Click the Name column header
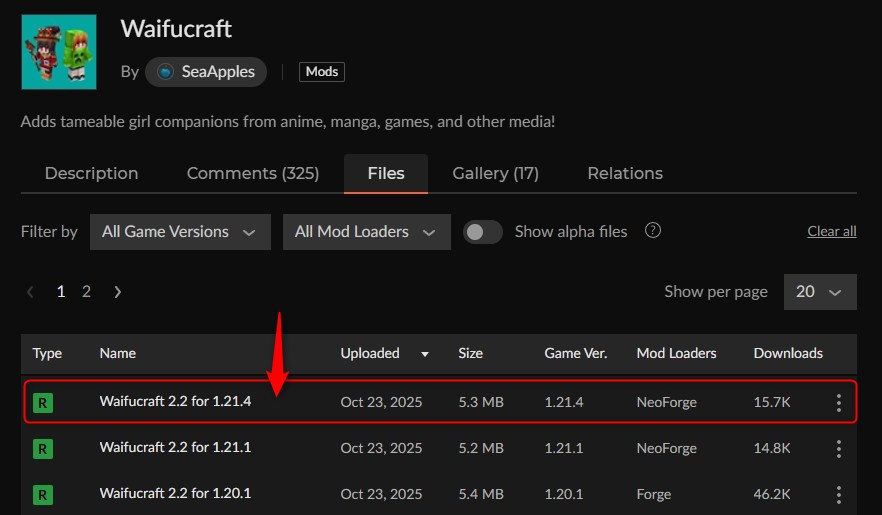This screenshot has height=515, width=882. 118,353
